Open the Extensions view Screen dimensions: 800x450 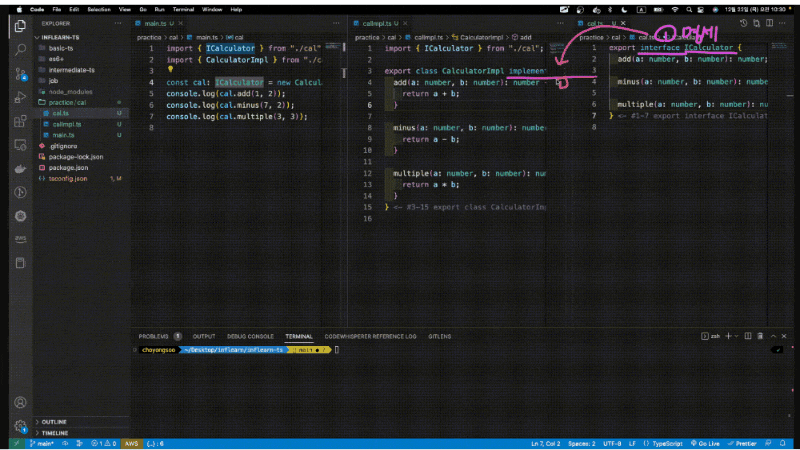[x=20, y=122]
